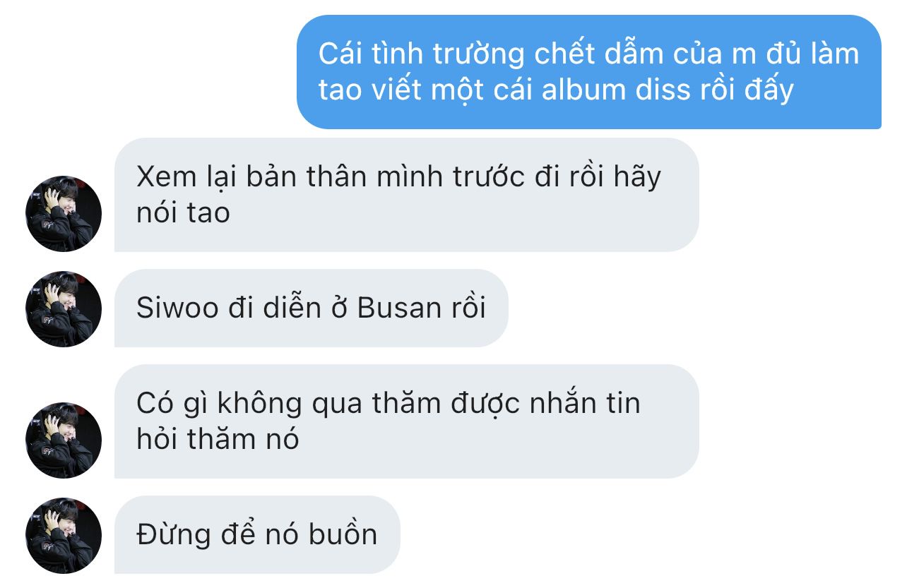The width and height of the screenshot is (907, 588).
Task: Open the sender avatar next to "Đừng để nó buồn"
Action: coord(64,536)
